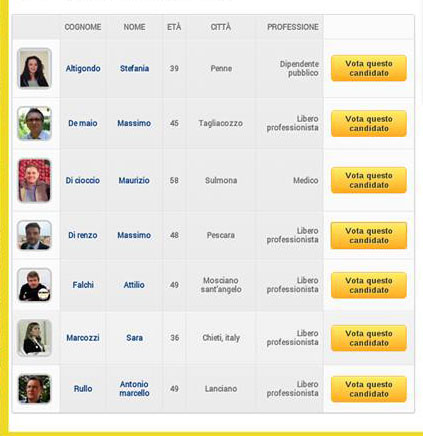Screen dimensions: 423x436
Task: Open Maurizio Di cioccio's profile photo
Action: [x=34, y=180]
